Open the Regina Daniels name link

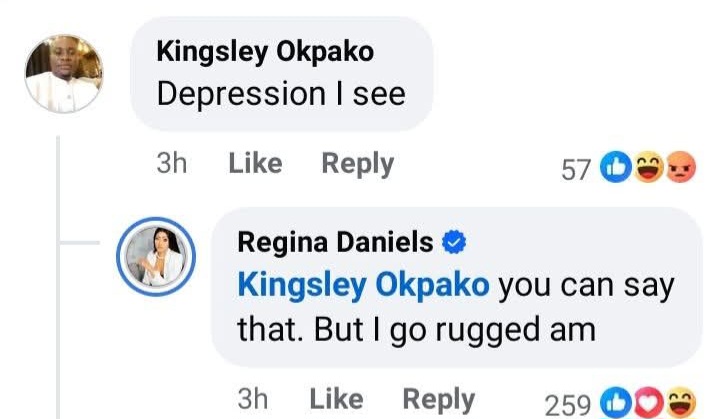(336, 242)
